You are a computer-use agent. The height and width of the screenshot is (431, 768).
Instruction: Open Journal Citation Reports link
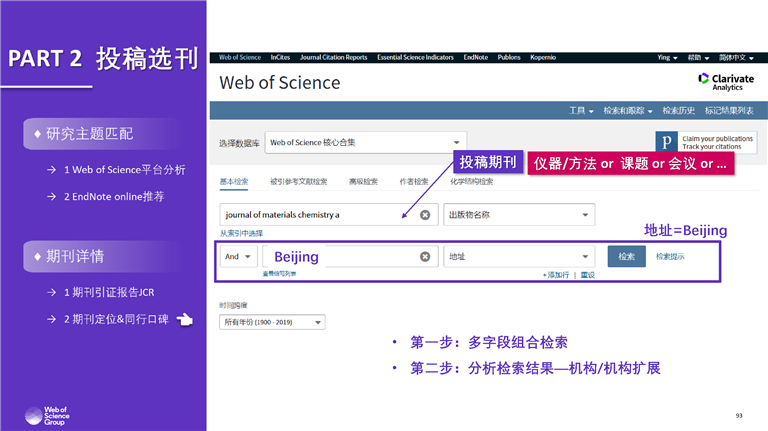334,57
